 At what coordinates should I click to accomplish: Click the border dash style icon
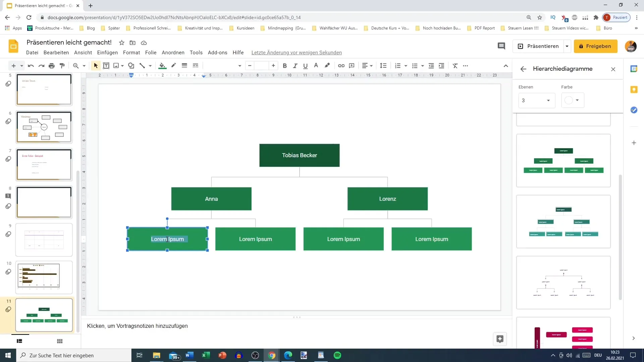tap(196, 66)
